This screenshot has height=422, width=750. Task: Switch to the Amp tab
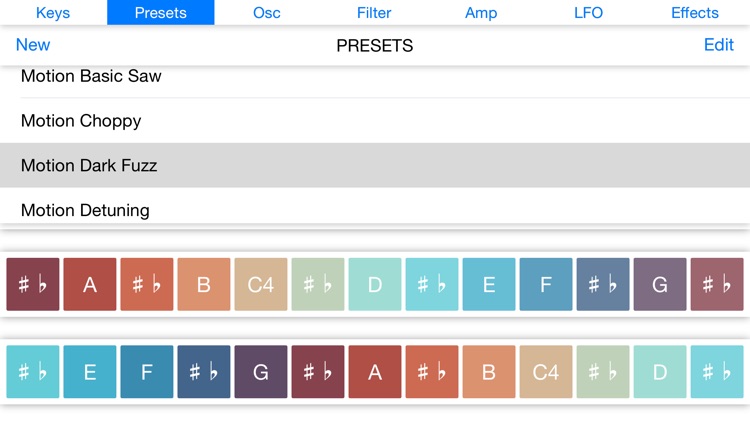[481, 12]
